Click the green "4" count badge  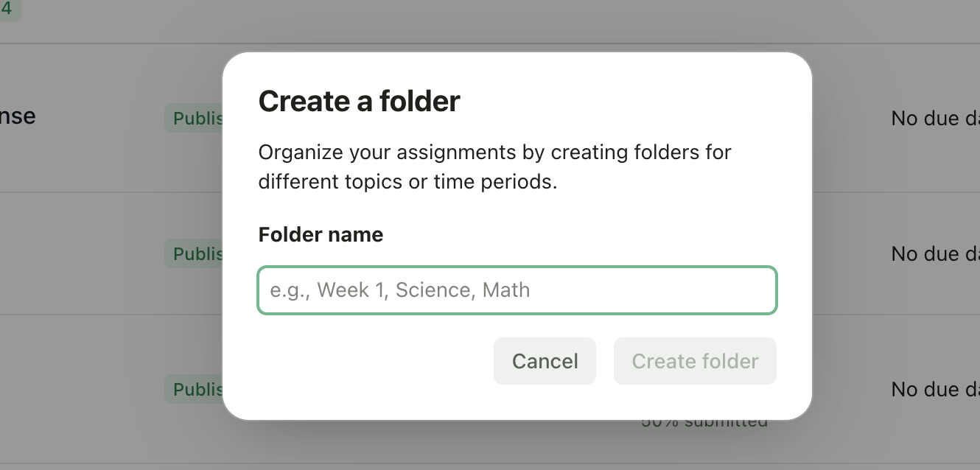[x=10, y=12]
